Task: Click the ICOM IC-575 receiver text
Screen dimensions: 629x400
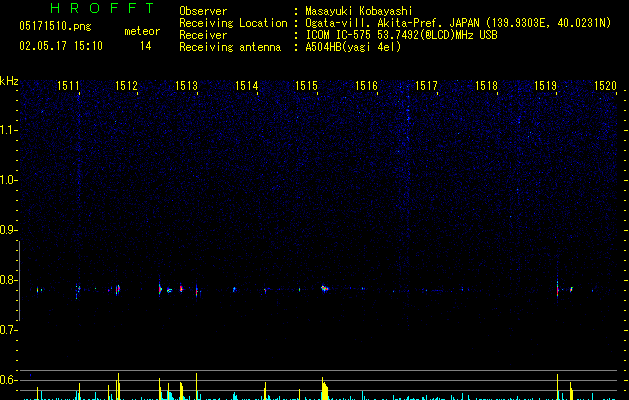Action: 401,35
